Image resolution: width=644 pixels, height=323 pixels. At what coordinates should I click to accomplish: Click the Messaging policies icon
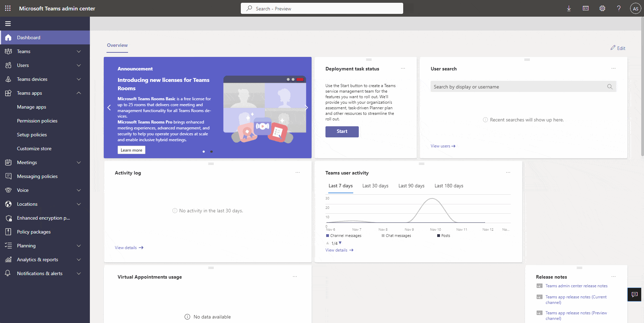click(8, 176)
